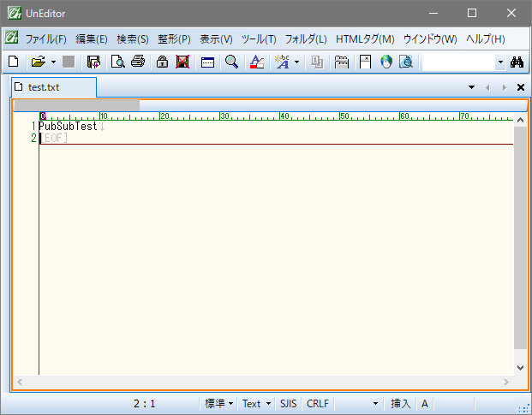
Task: Click the SJIS encoding status entry
Action: (288, 404)
